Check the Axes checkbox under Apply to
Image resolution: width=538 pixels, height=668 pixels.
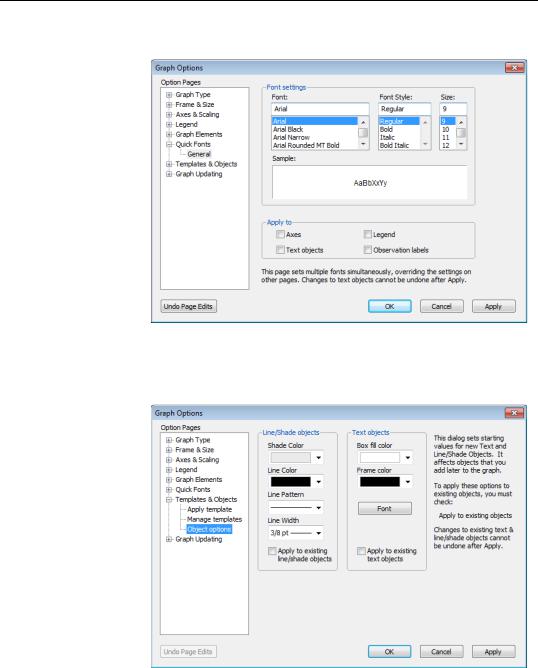280,234
